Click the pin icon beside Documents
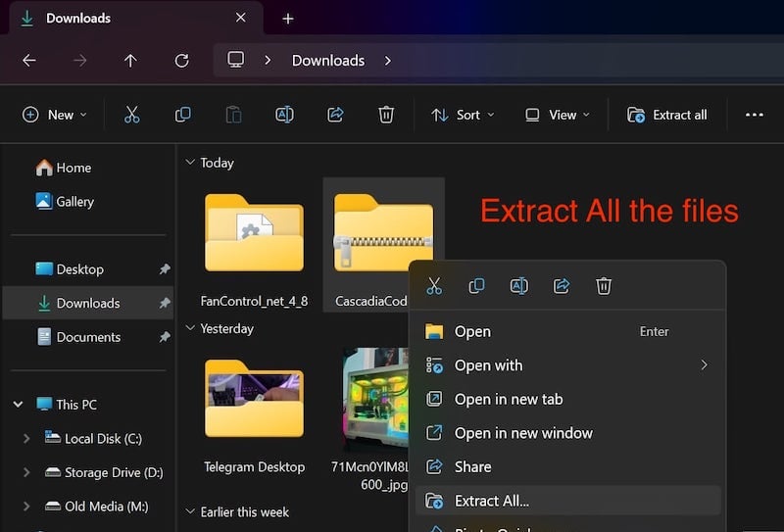Viewport: 784px width, 532px height. point(165,337)
